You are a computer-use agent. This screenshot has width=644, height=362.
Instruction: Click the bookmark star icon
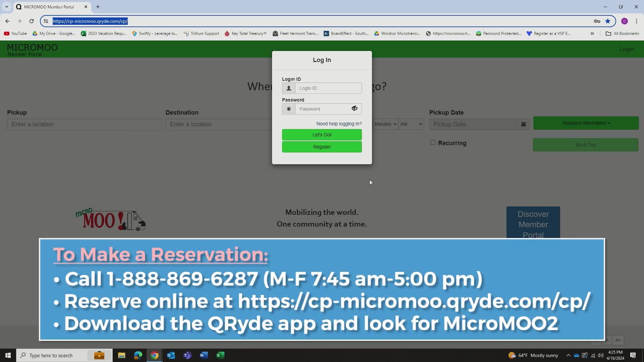tap(608, 21)
